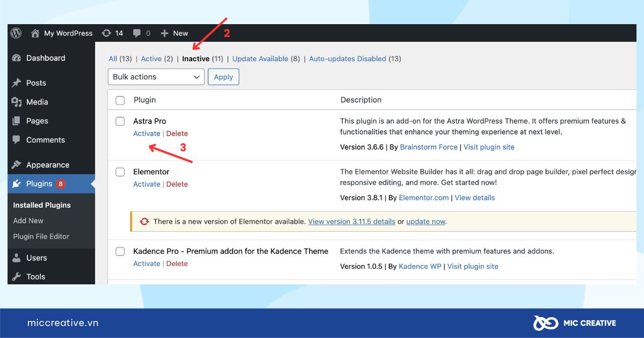Activate the Astra Pro plugin
The width and height of the screenshot is (644, 338).
pos(147,134)
